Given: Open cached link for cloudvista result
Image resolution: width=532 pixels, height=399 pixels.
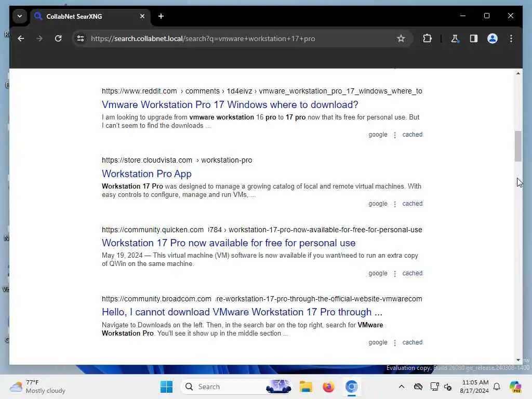Looking at the screenshot, I should pos(412,204).
